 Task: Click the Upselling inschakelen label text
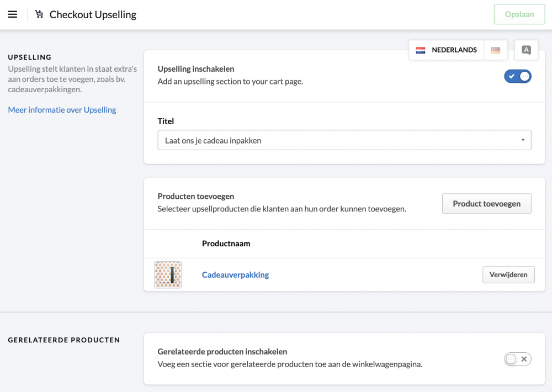[x=196, y=69]
